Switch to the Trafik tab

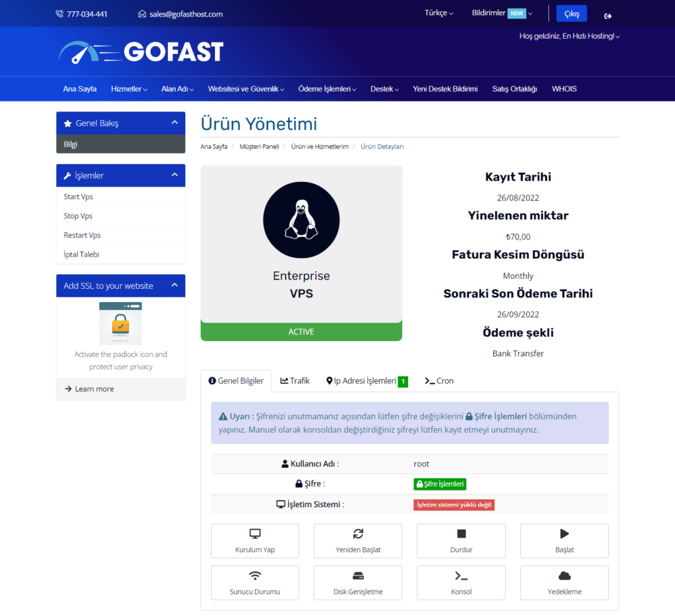click(x=295, y=381)
